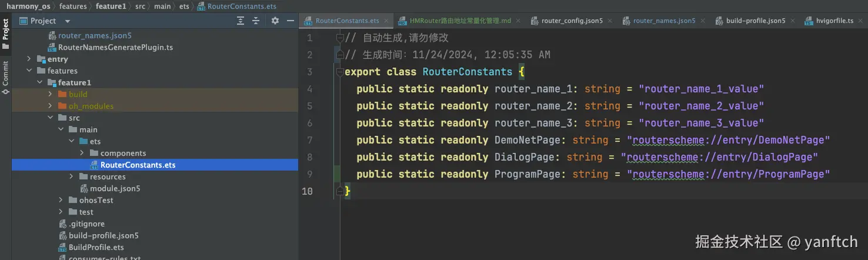Collapse the src folder arrow
868x260 pixels.
pyautogui.click(x=50, y=118)
